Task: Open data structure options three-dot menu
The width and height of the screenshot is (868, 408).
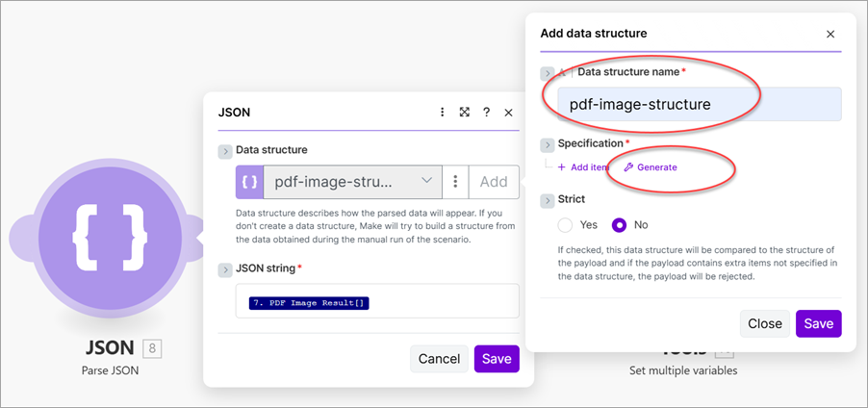Action: point(455,182)
